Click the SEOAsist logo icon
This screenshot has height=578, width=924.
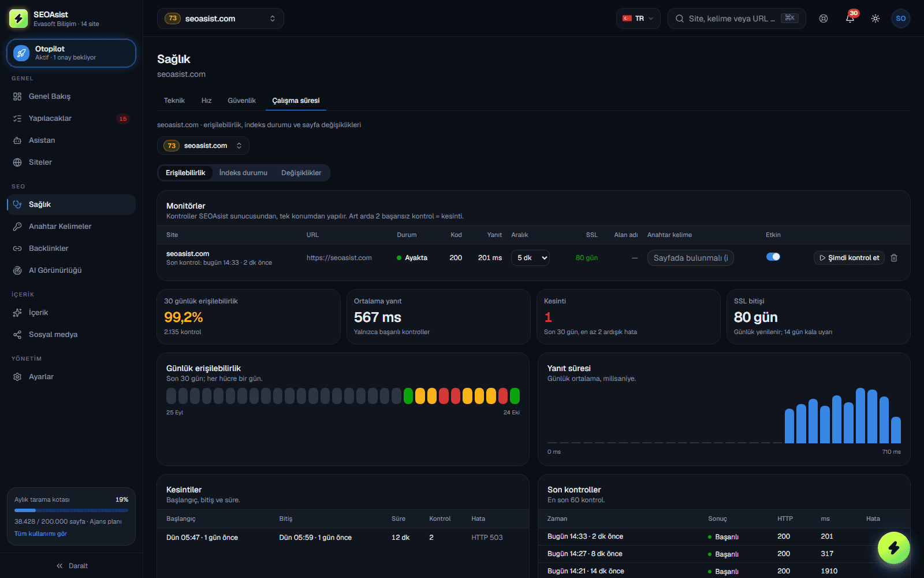(x=18, y=18)
